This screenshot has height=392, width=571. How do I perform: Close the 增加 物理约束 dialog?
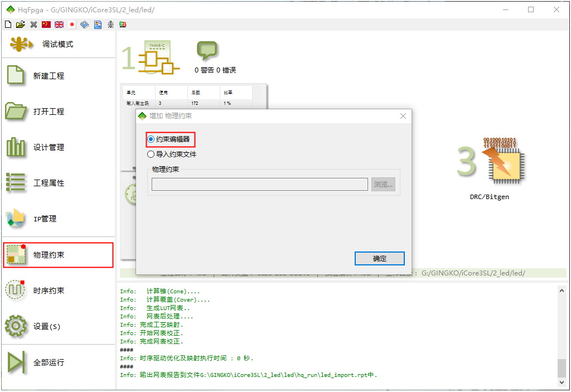click(403, 116)
